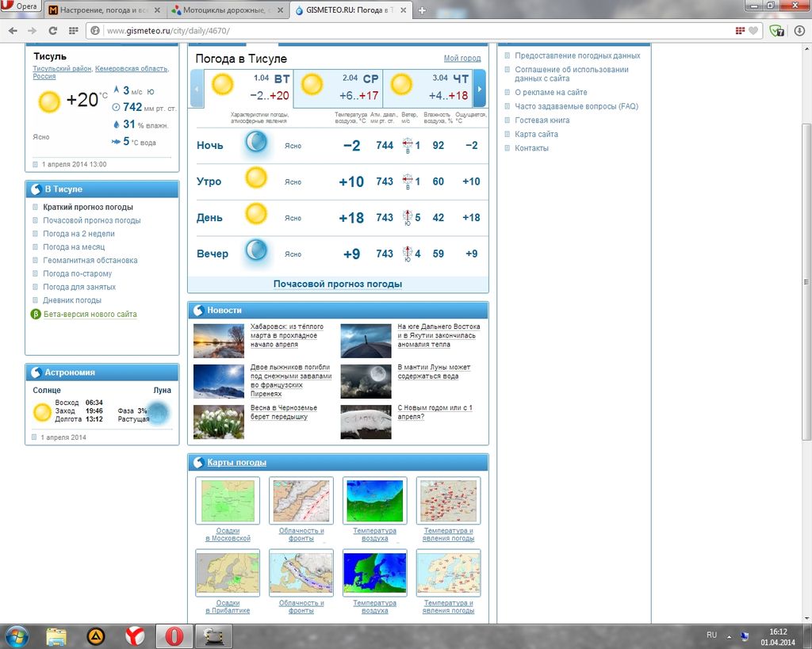Open the Speed Dial grid icon
812x649 pixels.
point(73,31)
